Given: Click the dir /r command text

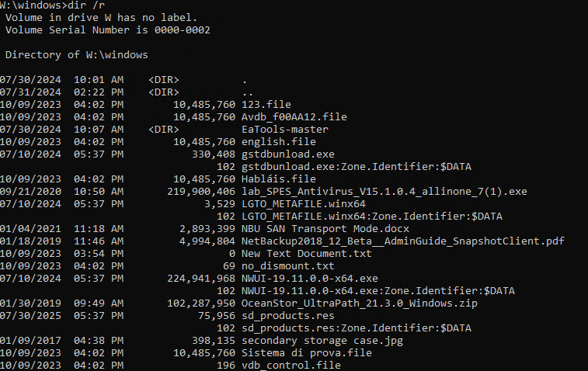Looking at the screenshot, I should 86,5.
